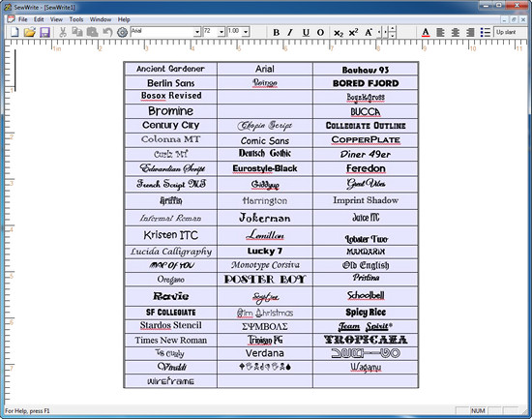Click the 'Copperplate' font sample

point(366,140)
